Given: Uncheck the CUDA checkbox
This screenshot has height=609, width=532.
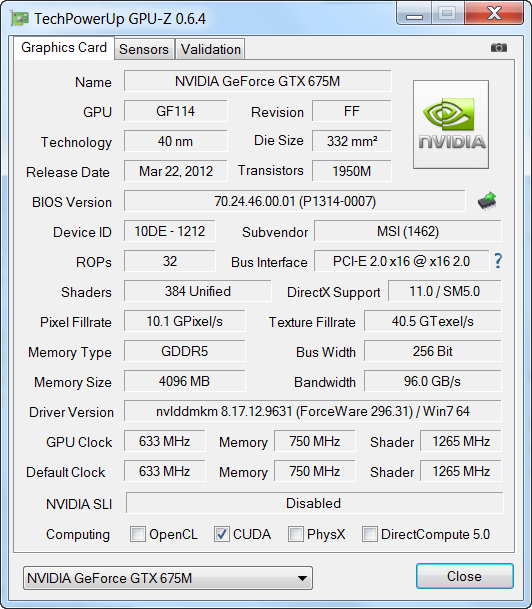Looking at the screenshot, I should pyautogui.click(x=222, y=534).
